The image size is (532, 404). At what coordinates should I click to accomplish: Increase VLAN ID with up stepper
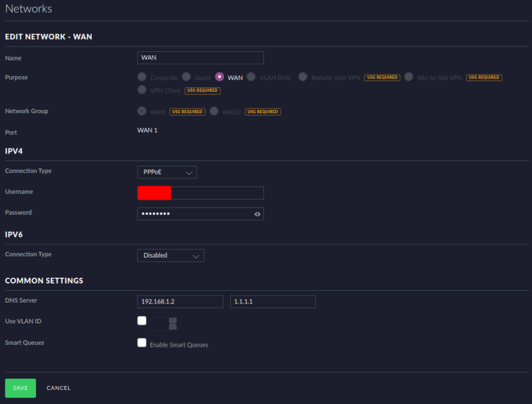pyautogui.click(x=173, y=321)
